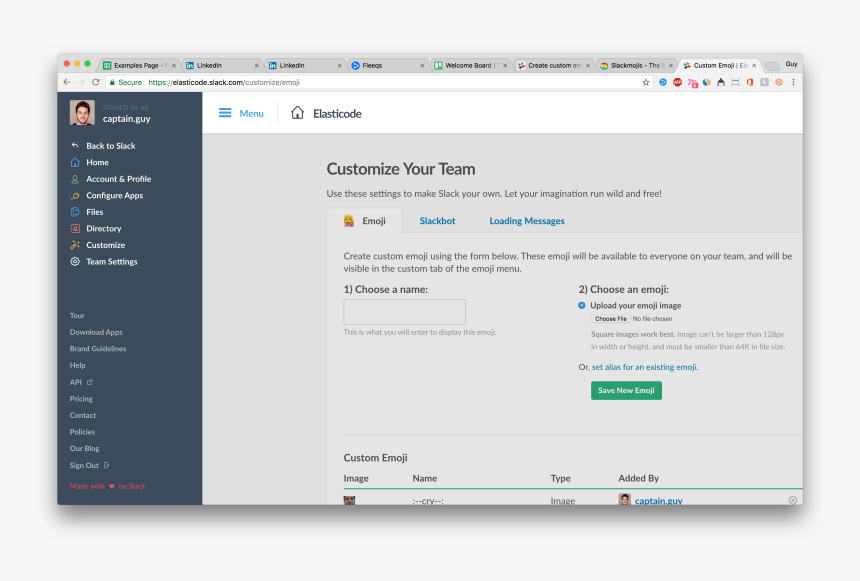The image size is (860, 581).
Task: Click the browser forward arrow
Action: point(81,82)
